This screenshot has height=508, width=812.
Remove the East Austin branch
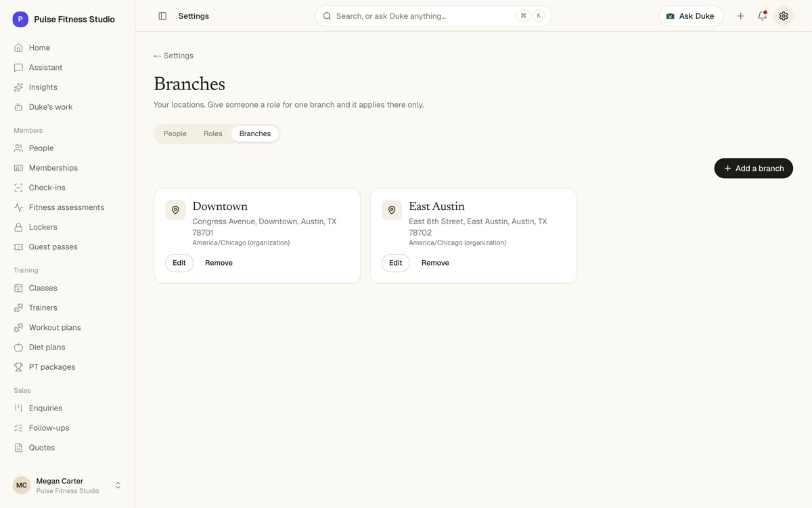pyautogui.click(x=435, y=263)
